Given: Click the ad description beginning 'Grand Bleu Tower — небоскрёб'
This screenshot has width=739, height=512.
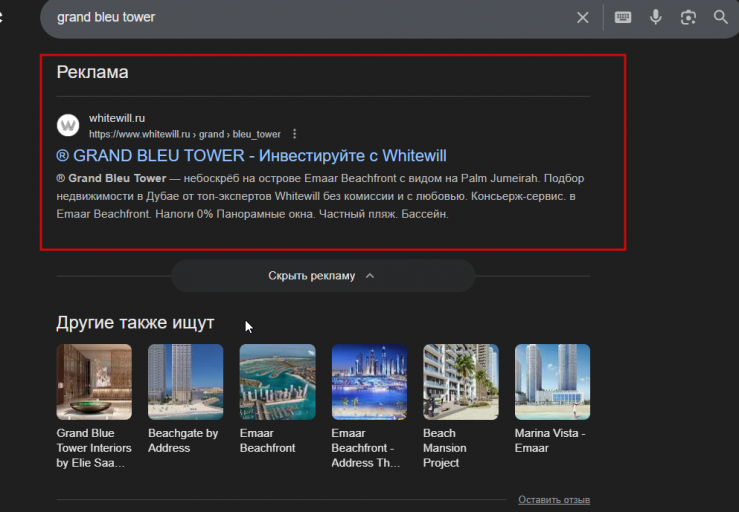Looking at the screenshot, I should [x=320, y=196].
